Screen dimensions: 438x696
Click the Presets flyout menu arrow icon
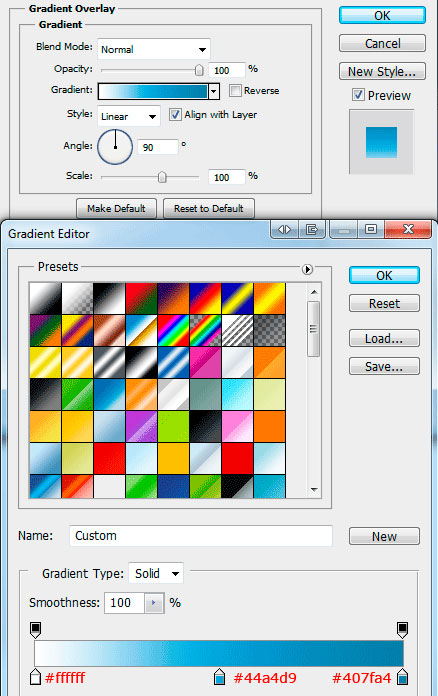pyautogui.click(x=307, y=269)
